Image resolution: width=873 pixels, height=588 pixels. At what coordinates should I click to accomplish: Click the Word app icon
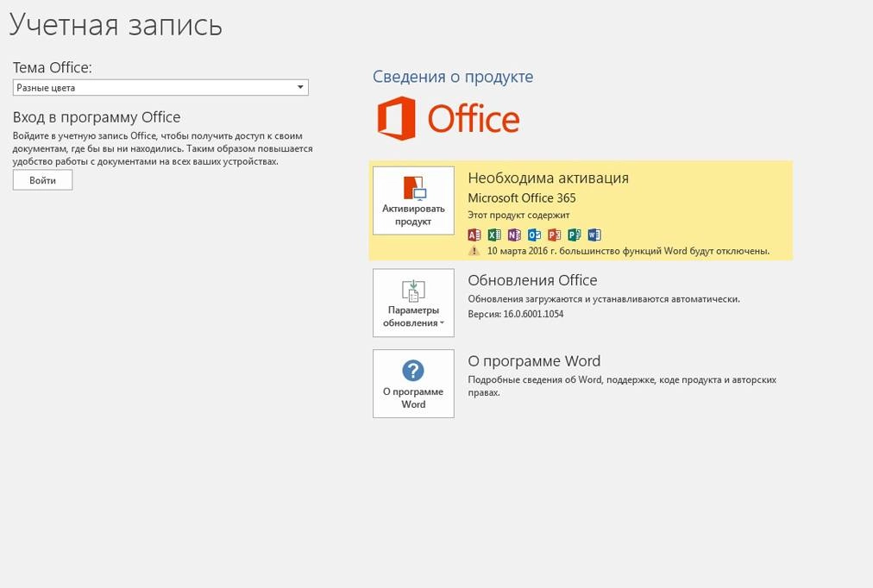tap(594, 235)
